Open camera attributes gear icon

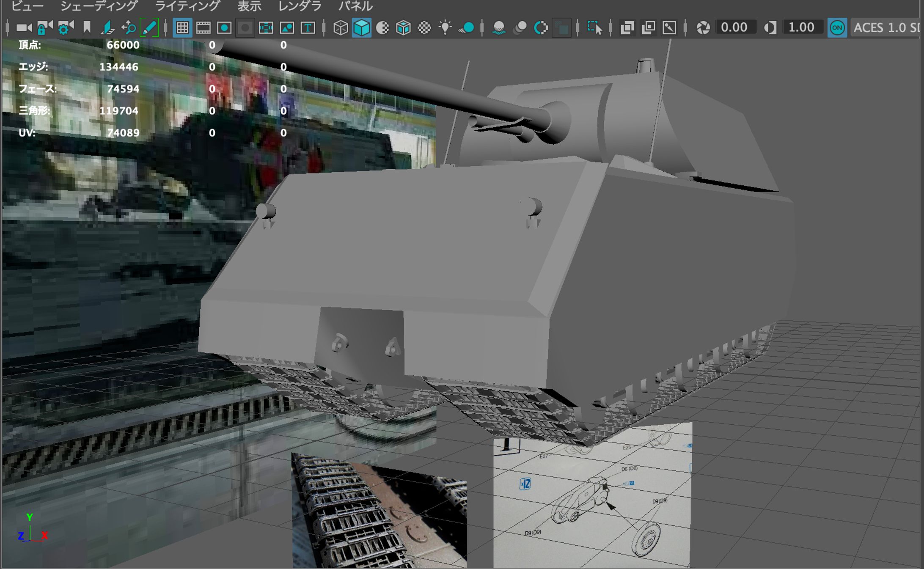[x=65, y=28]
